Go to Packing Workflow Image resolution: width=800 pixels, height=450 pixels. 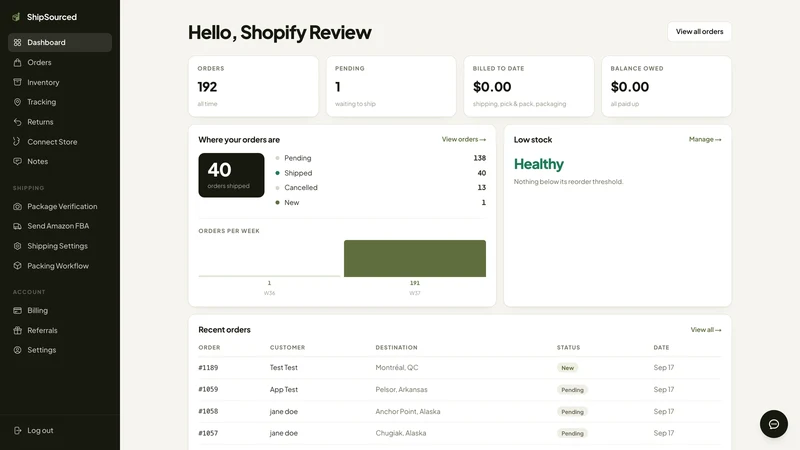(60, 266)
